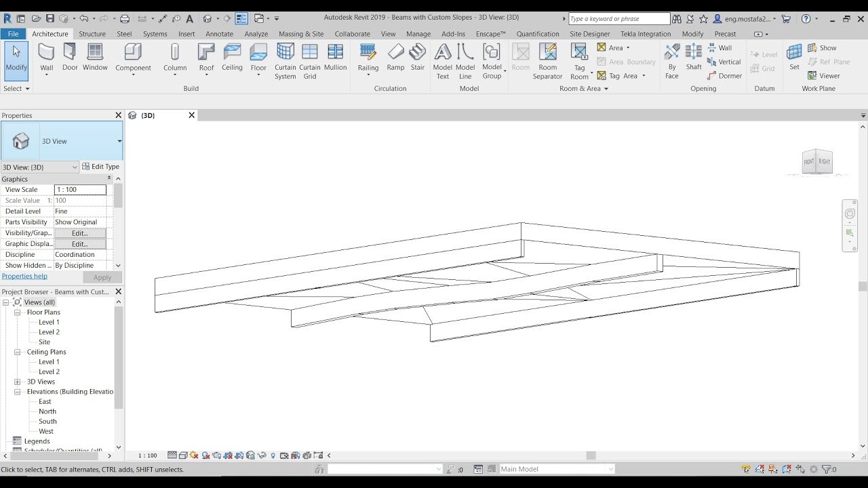Collapse the Floor Plans tree node
868x488 pixels.
(18, 312)
